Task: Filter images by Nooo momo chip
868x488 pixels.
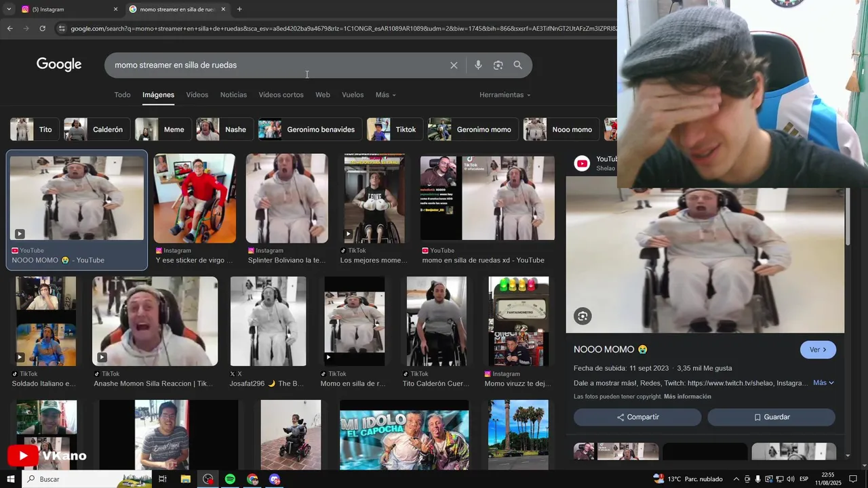Action: (561, 129)
